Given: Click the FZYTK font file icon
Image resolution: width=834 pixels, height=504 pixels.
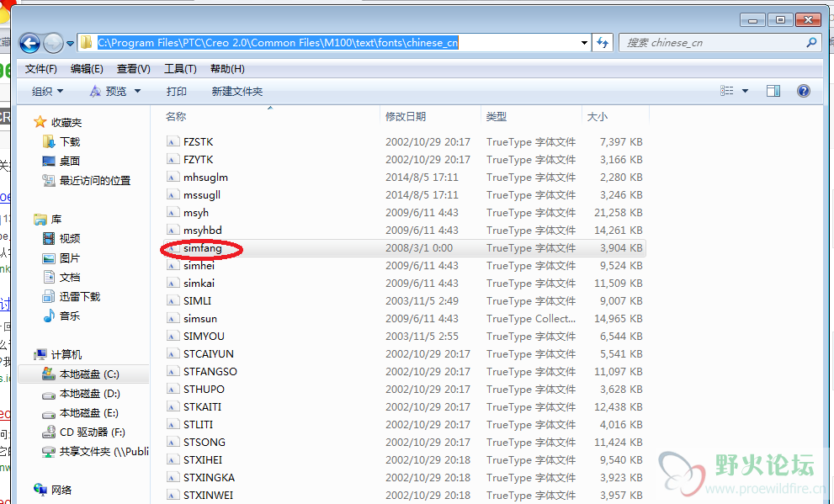Looking at the screenshot, I should (173, 160).
